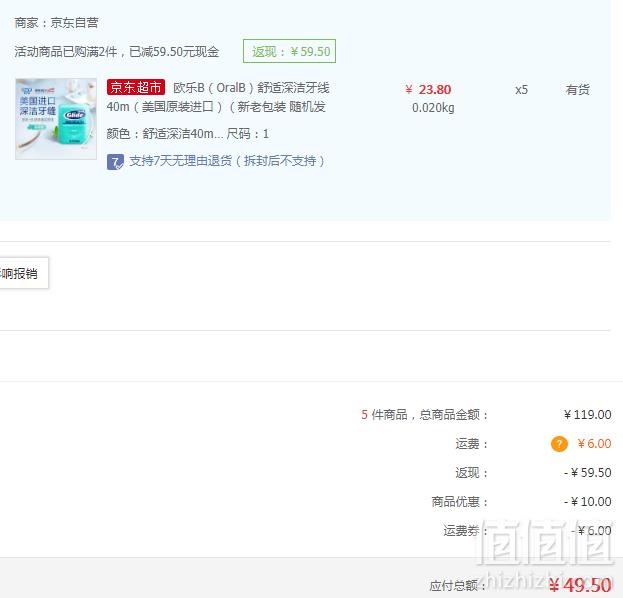Click the 运费： label
Image resolution: width=623 pixels, height=598 pixels.
472,444
